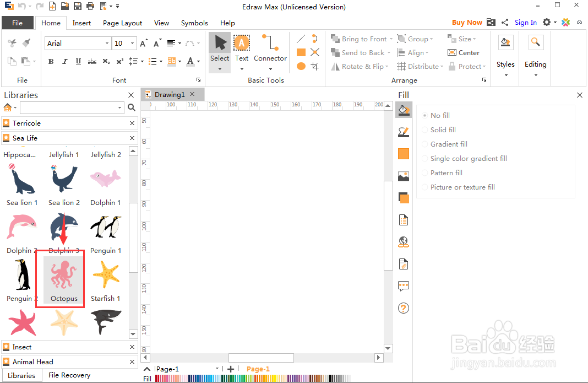
Task: Click the Share icon near Sign In
Action: (505, 23)
